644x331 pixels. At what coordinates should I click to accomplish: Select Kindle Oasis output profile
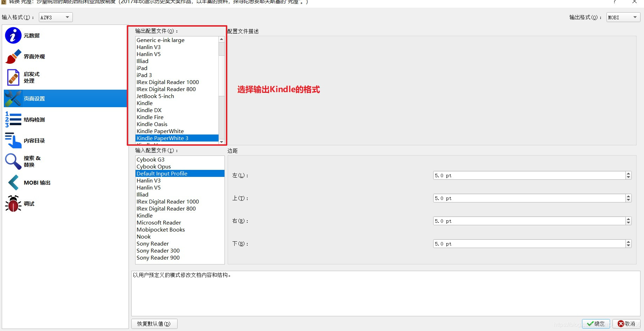177,124
